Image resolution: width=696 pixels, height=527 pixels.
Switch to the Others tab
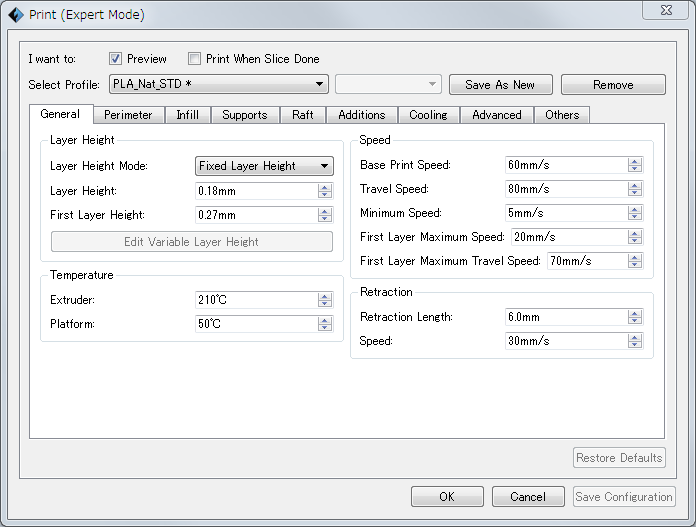click(x=562, y=115)
